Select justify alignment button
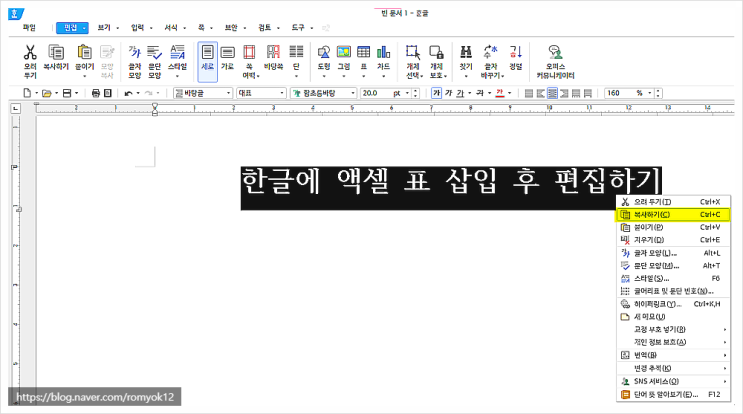The height and width of the screenshot is (414, 743). click(x=529, y=93)
